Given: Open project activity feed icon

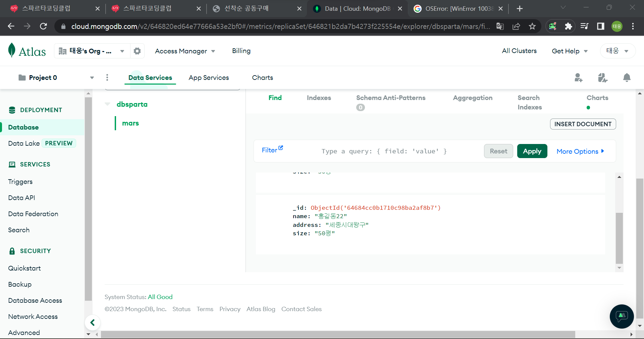Looking at the screenshot, I should [603, 78].
